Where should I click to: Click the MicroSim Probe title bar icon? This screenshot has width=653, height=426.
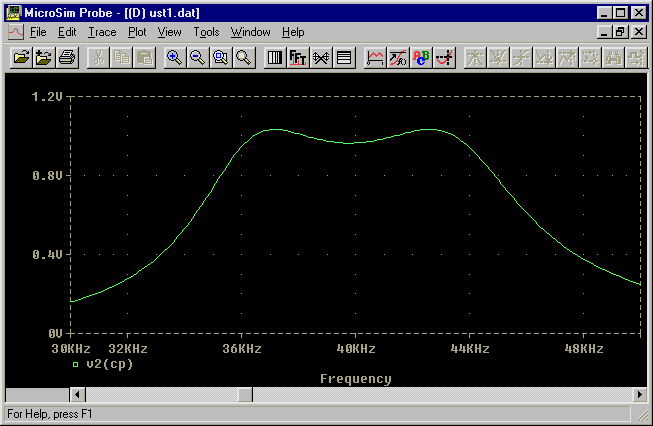tap(14, 12)
